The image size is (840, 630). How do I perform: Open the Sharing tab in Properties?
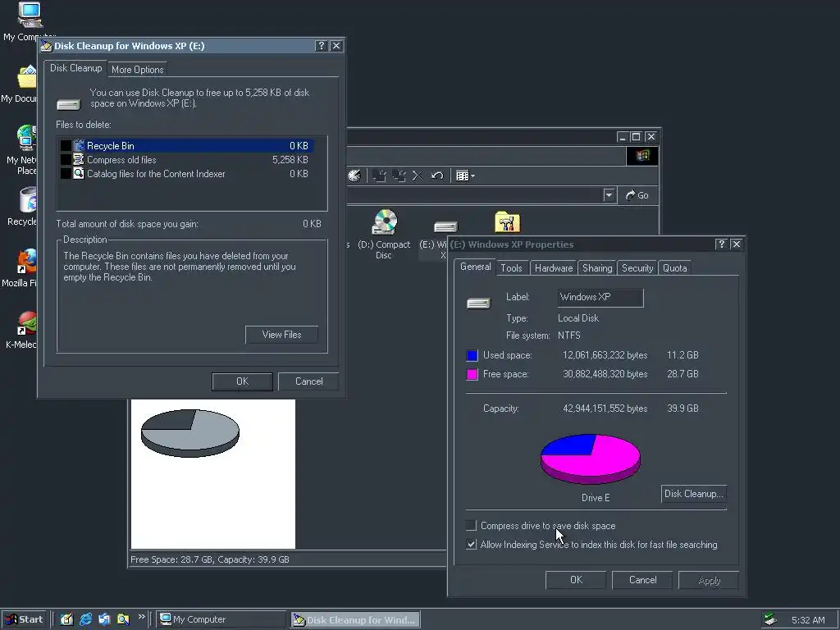(x=597, y=268)
